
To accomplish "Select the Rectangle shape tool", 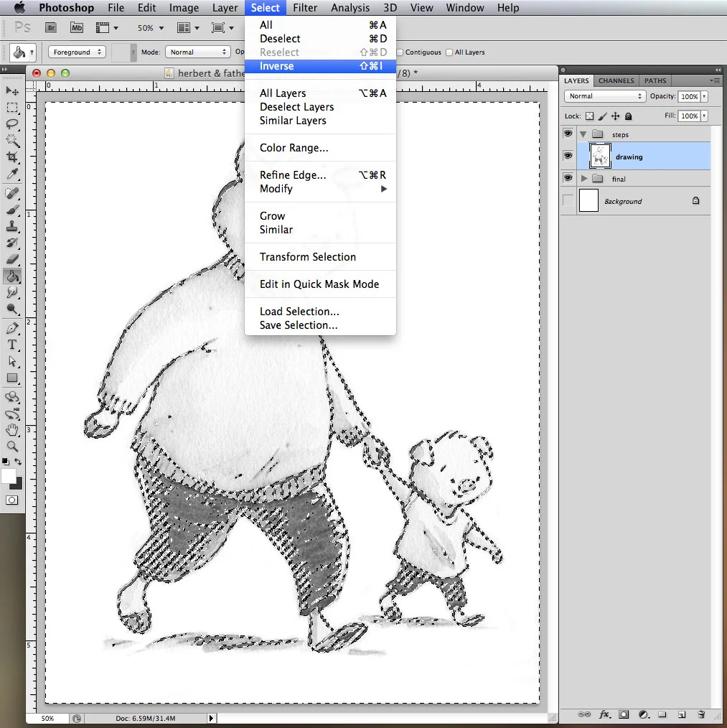I will (12, 378).
